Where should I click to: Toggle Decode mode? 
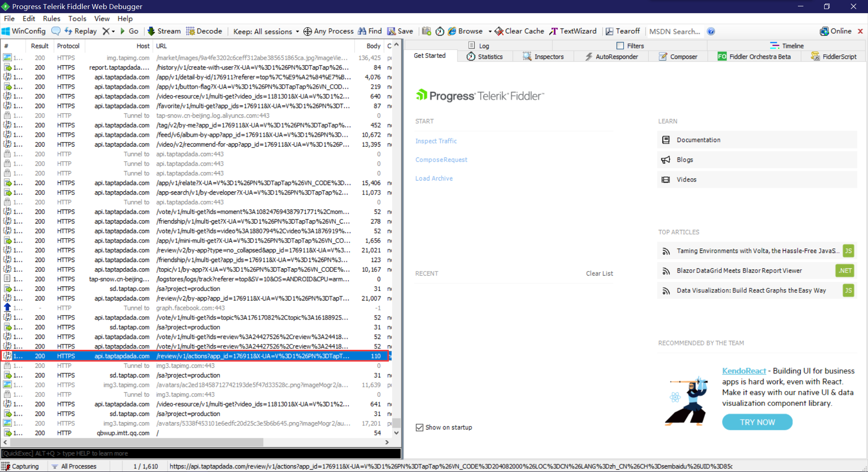pos(204,31)
